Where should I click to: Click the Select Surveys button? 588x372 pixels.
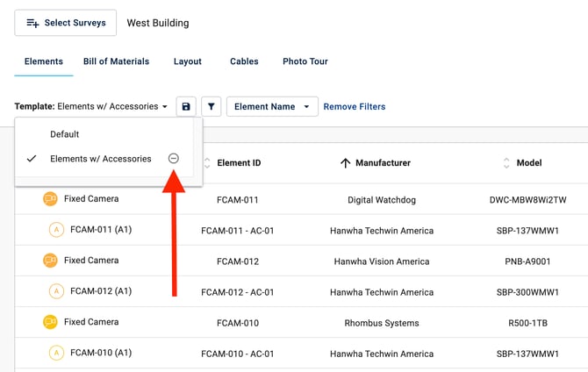pos(65,23)
